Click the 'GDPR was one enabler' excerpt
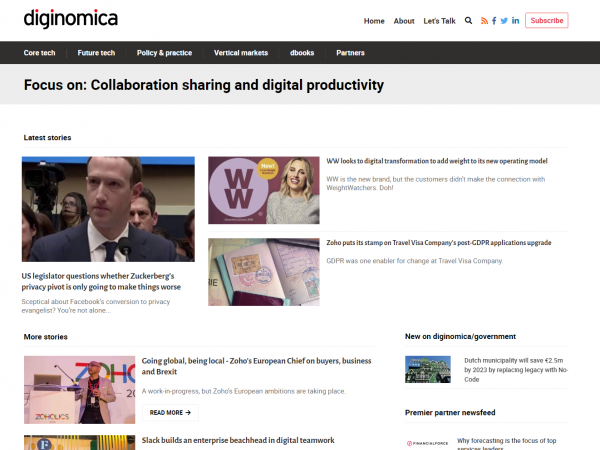This screenshot has height=450, width=600. click(x=414, y=261)
